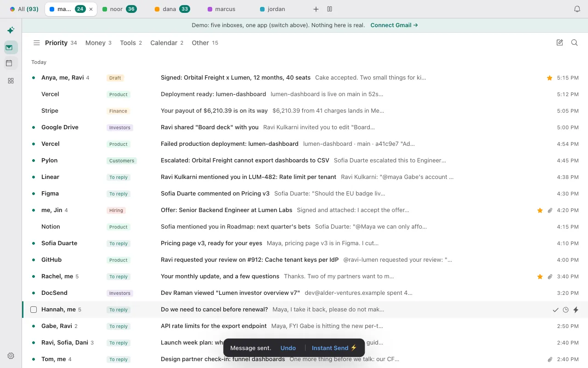This screenshot has height=368, width=588.
Task: Switch to noor inbox tab
Action: [x=119, y=9]
